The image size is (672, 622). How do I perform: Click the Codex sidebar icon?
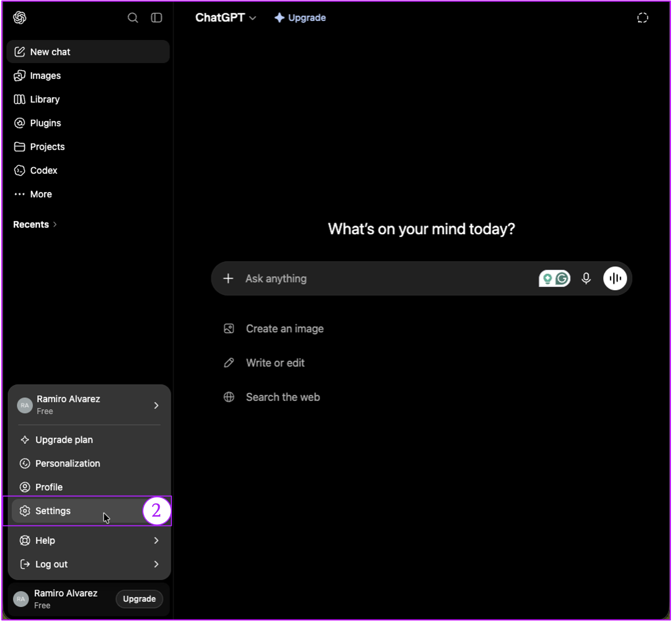click(20, 171)
